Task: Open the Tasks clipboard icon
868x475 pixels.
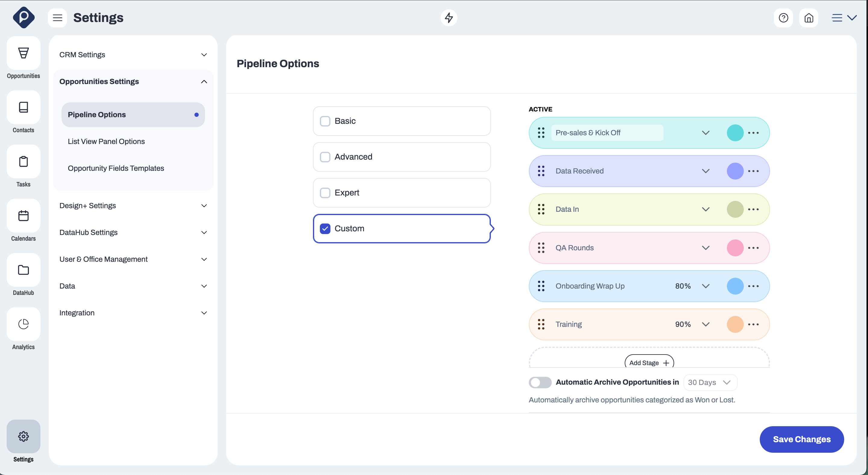Action: pyautogui.click(x=23, y=161)
